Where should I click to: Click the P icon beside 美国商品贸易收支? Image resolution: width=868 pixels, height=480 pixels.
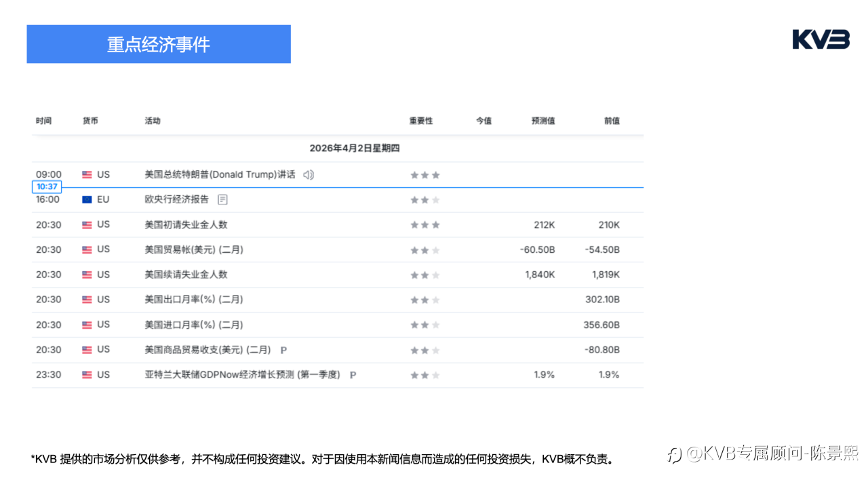[283, 350]
